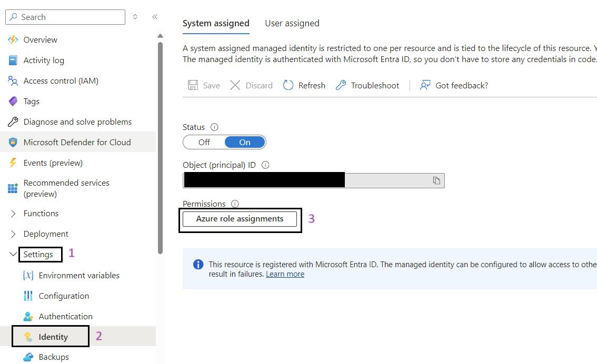Set Status toggle to On
Viewport: 597px width, 364px height.
tap(245, 142)
